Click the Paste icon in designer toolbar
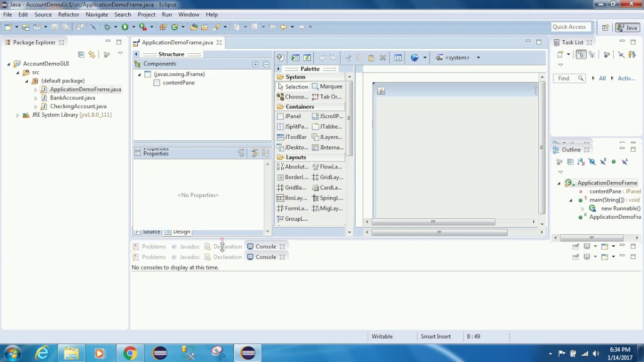This screenshot has width=644, height=362. point(371,57)
